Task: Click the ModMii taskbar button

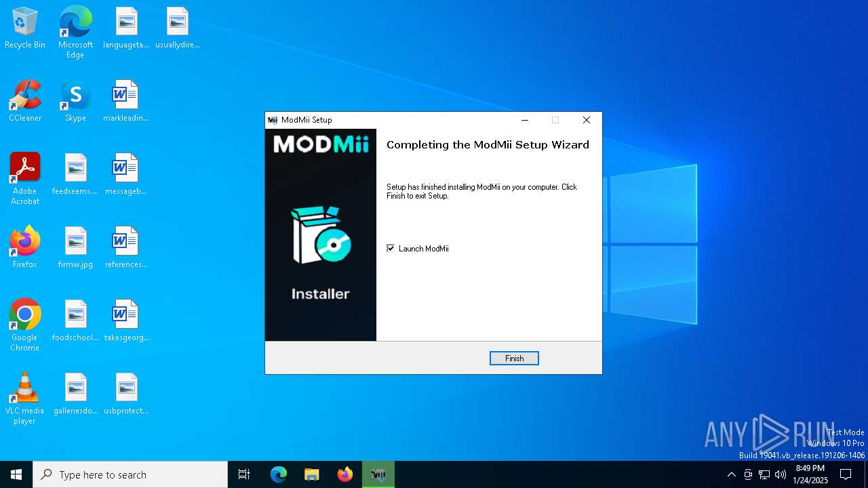Action: tap(378, 474)
